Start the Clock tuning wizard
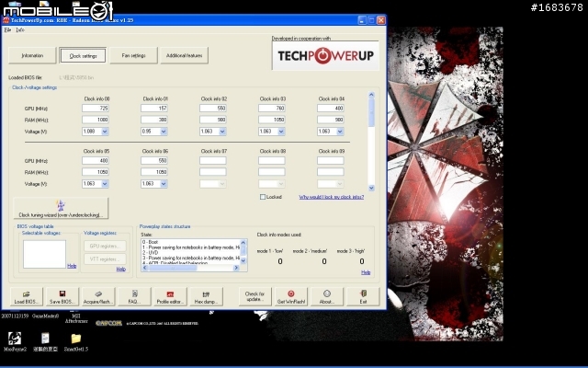The image size is (588, 368). [61, 209]
